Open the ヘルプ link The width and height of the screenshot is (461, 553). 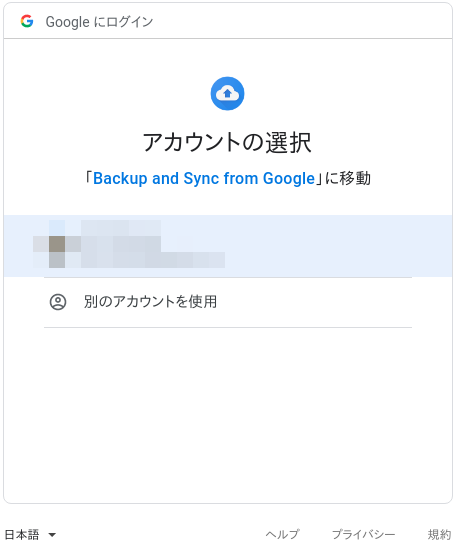[x=282, y=535]
